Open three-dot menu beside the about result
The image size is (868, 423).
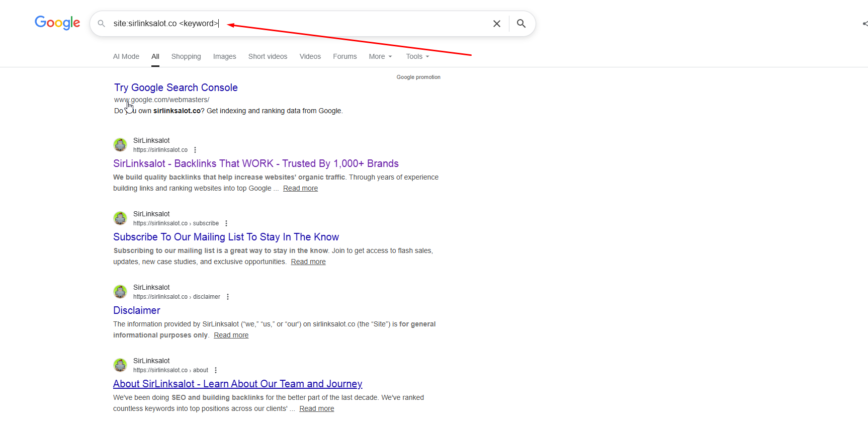(x=216, y=370)
